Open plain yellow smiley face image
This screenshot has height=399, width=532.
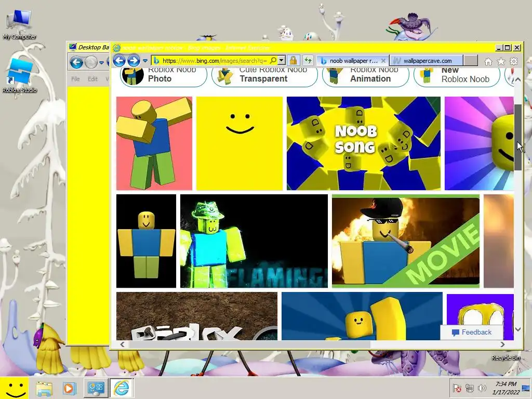pos(239,143)
